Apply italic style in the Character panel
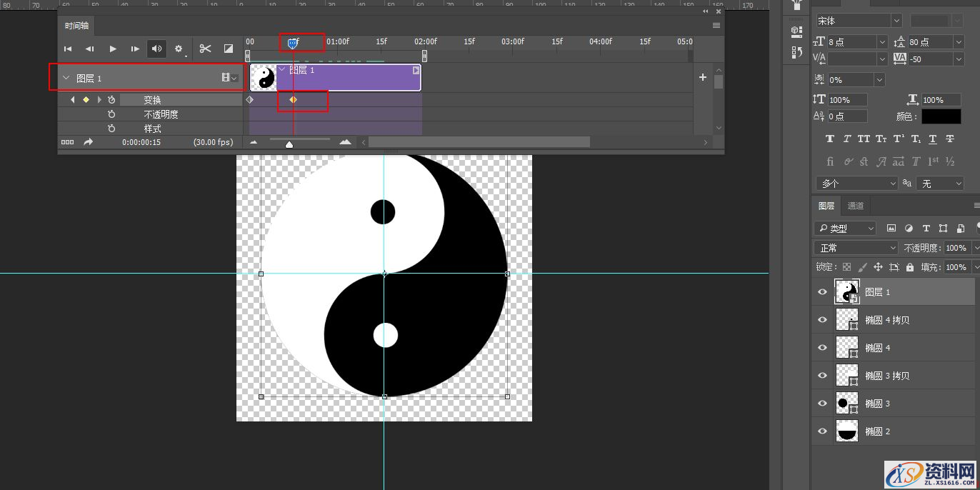 pyautogui.click(x=846, y=139)
